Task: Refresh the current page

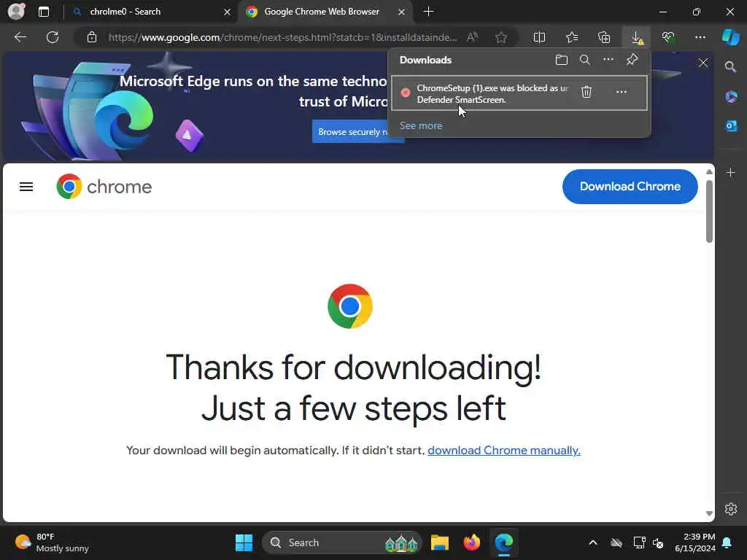Action: tap(53, 37)
